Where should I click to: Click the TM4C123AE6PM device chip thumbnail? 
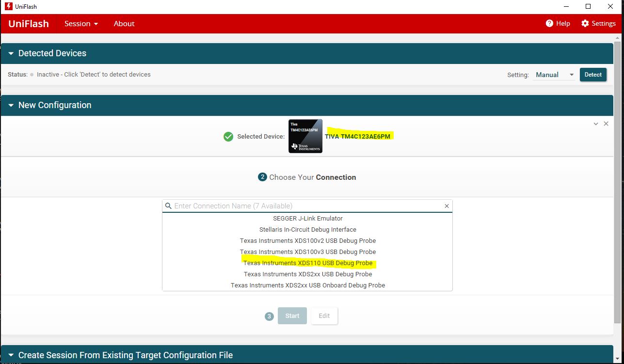pyautogui.click(x=305, y=136)
